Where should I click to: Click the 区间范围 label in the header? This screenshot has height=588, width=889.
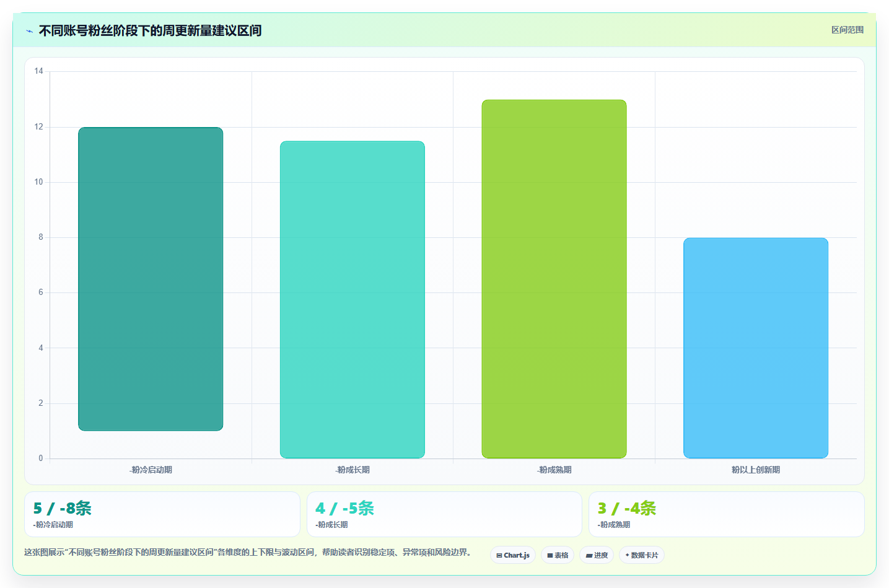point(847,30)
